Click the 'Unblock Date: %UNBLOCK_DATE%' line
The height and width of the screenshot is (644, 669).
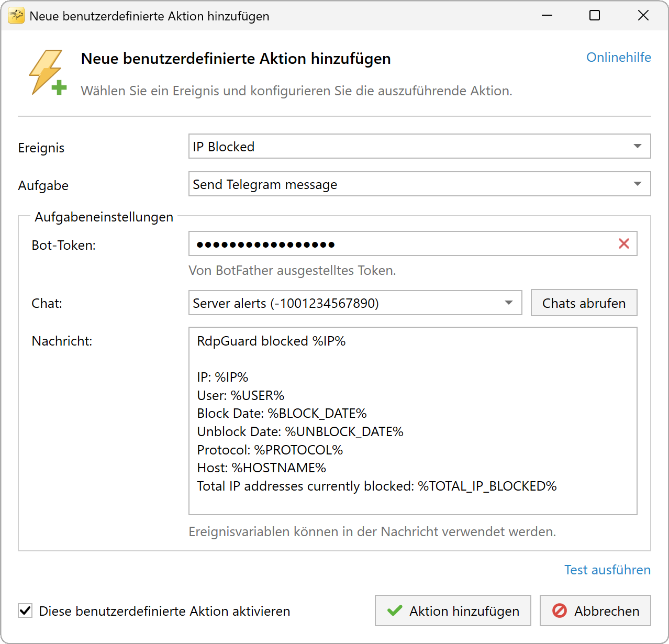pos(300,431)
